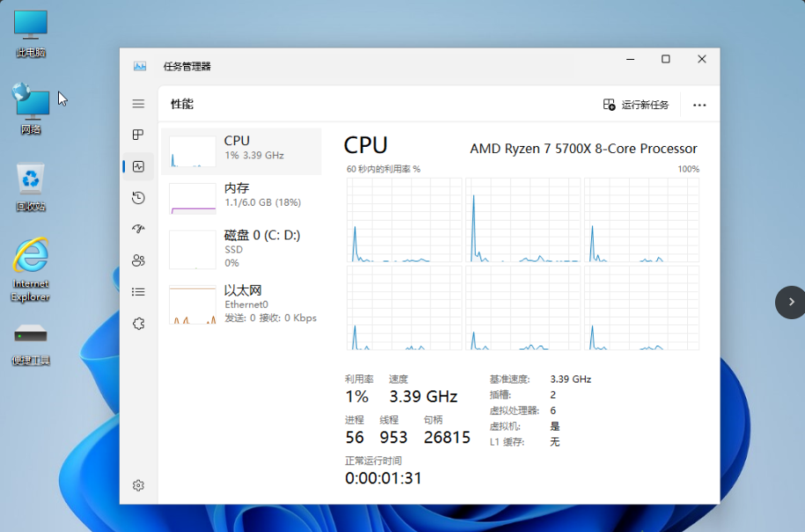Viewport: 805px width, 532px height.
Task: Click the first CPU core graph
Action: tap(404, 220)
